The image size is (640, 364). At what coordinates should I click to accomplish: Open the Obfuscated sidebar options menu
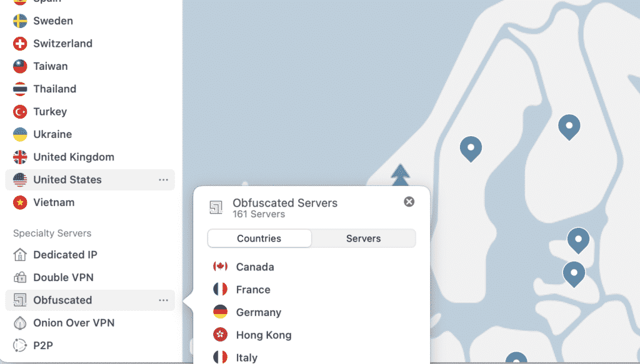coord(164,300)
